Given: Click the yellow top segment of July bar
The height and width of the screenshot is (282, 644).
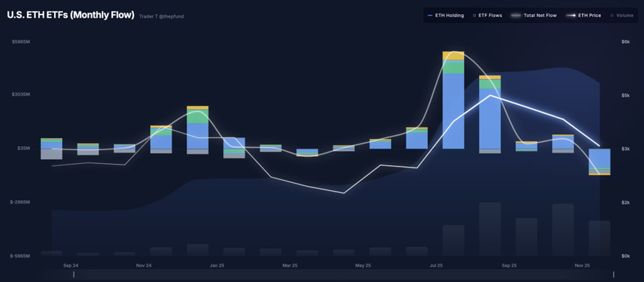Looking at the screenshot, I should click(453, 55).
